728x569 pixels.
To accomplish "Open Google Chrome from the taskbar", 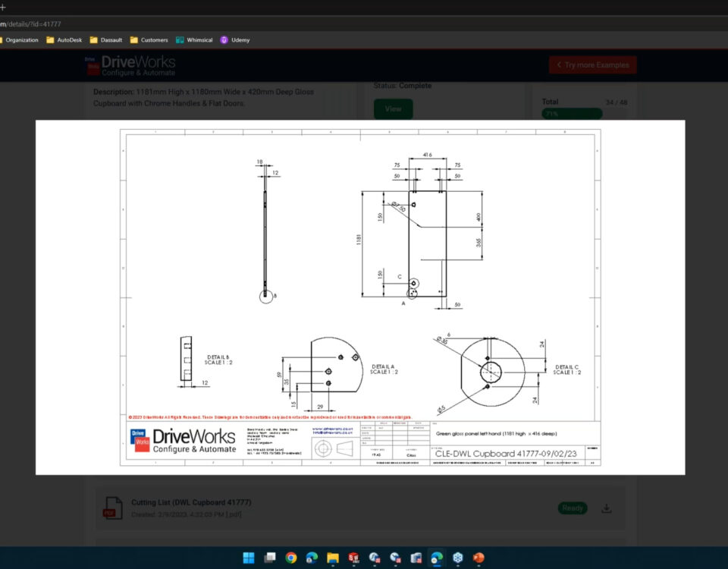I will click(291, 558).
